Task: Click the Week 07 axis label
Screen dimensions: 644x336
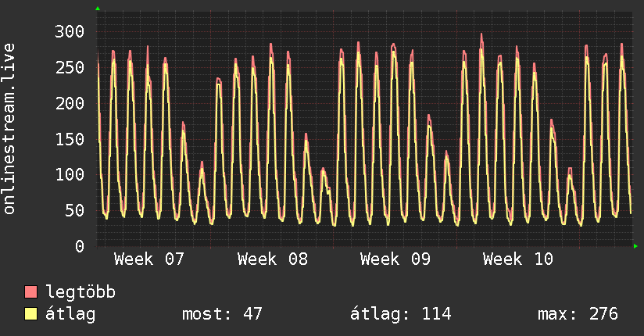Action: (x=149, y=259)
